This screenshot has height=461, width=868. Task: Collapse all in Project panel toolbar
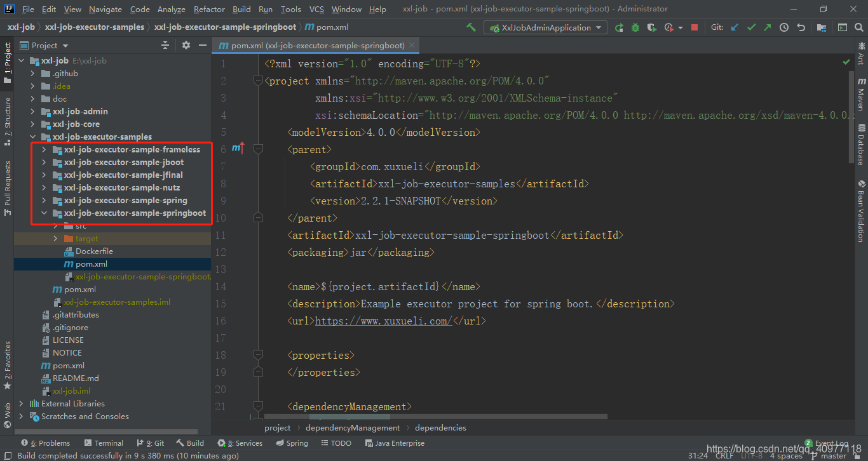click(165, 45)
